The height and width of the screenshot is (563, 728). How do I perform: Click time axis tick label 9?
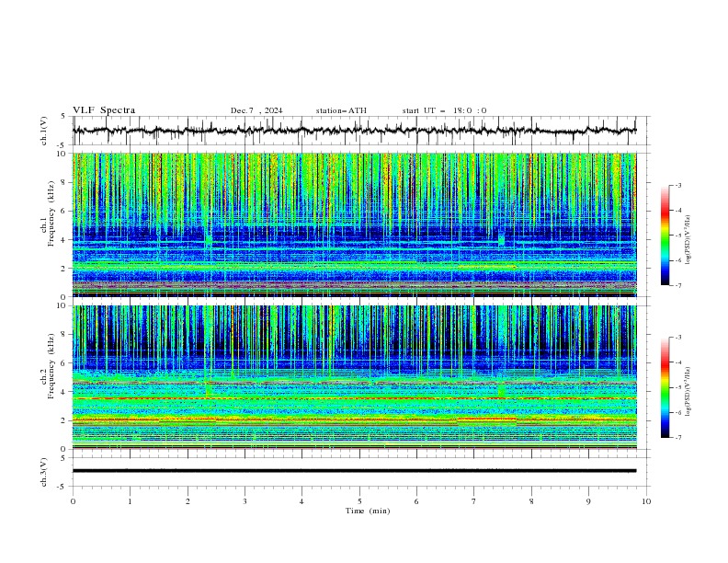point(588,501)
